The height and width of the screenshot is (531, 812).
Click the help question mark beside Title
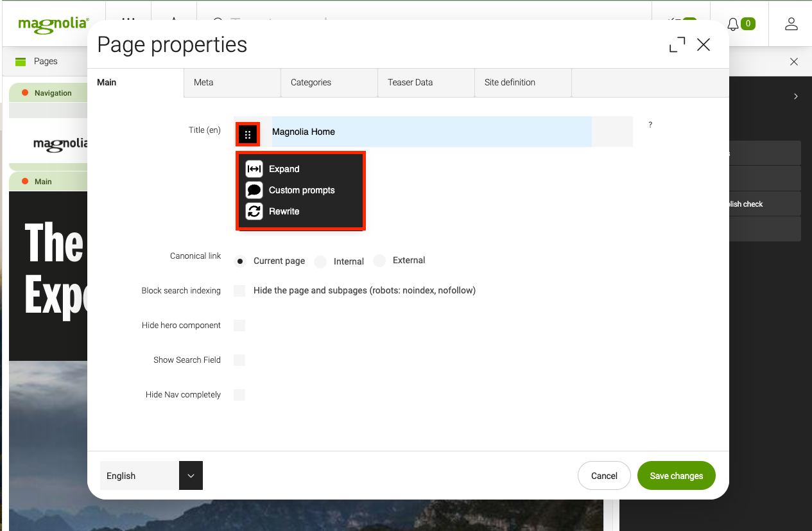[650, 125]
